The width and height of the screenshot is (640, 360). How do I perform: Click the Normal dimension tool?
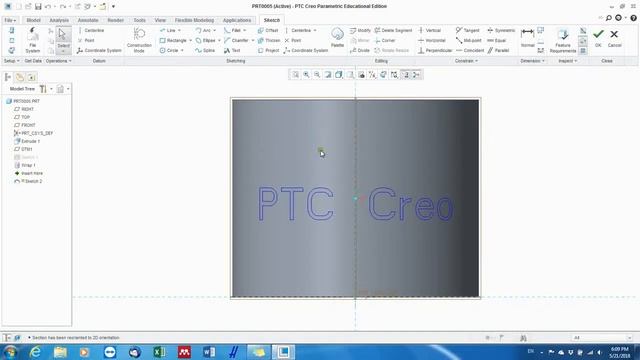[x=527, y=38]
